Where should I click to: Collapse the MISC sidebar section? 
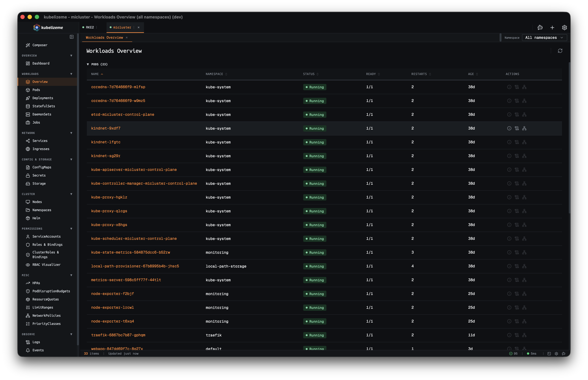pyautogui.click(x=72, y=275)
